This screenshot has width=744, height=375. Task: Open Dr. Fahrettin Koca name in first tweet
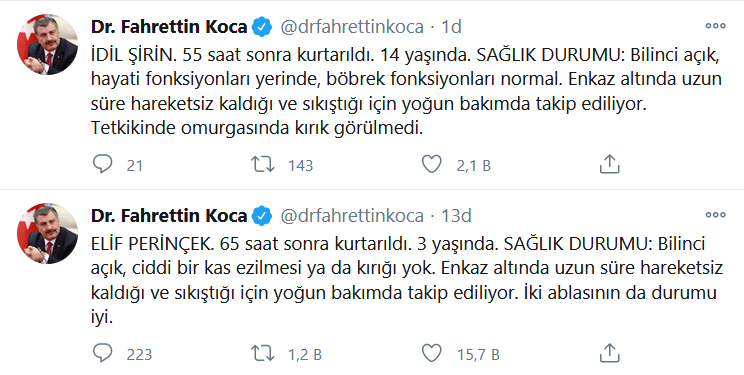(169, 27)
